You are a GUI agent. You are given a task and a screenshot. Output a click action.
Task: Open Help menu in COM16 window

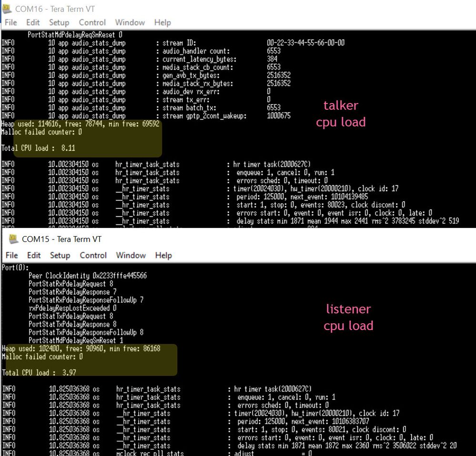click(x=162, y=22)
